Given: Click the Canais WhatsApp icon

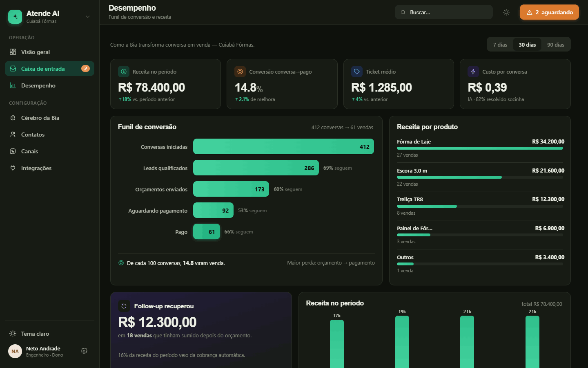Looking at the screenshot, I should click(x=13, y=151).
